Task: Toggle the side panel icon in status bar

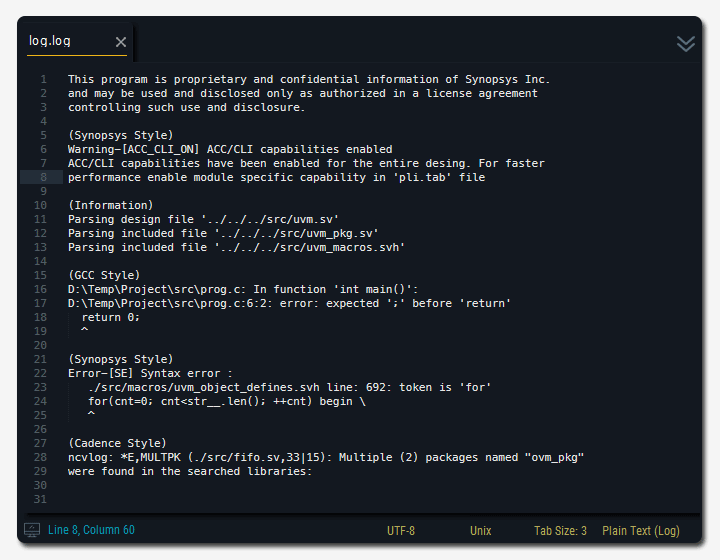Action: (32, 530)
